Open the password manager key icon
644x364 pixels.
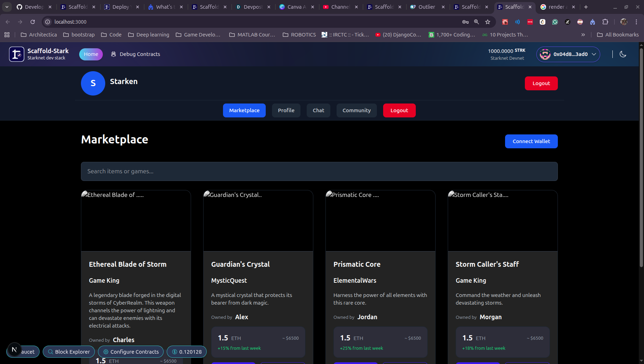coord(465,22)
